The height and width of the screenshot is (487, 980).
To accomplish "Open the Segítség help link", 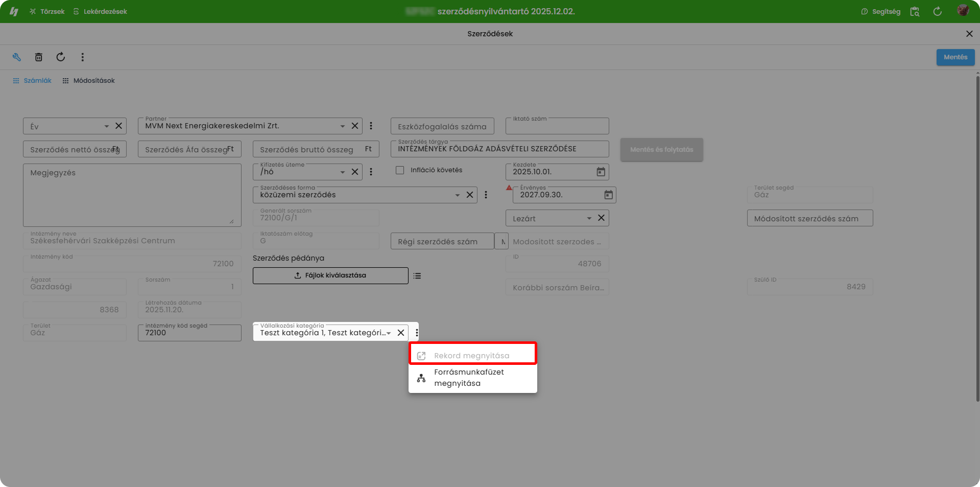I will [x=880, y=11].
